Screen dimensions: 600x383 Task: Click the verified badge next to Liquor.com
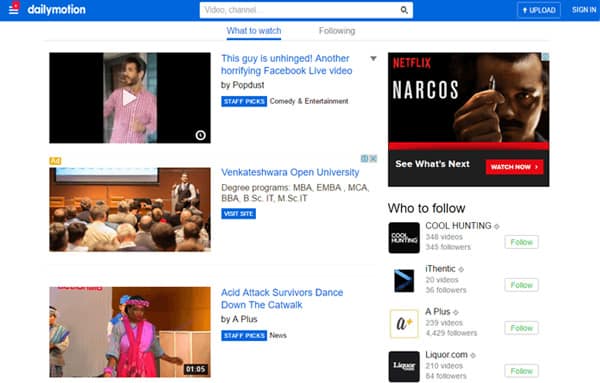pyautogui.click(x=473, y=355)
